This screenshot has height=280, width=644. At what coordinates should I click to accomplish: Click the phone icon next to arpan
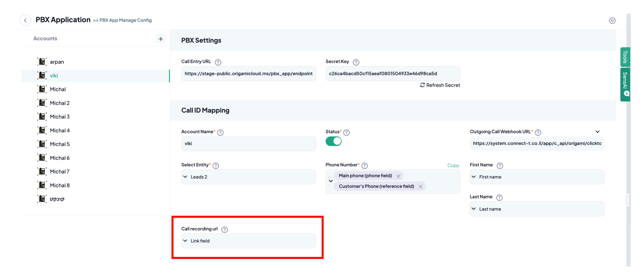pyautogui.click(x=42, y=61)
